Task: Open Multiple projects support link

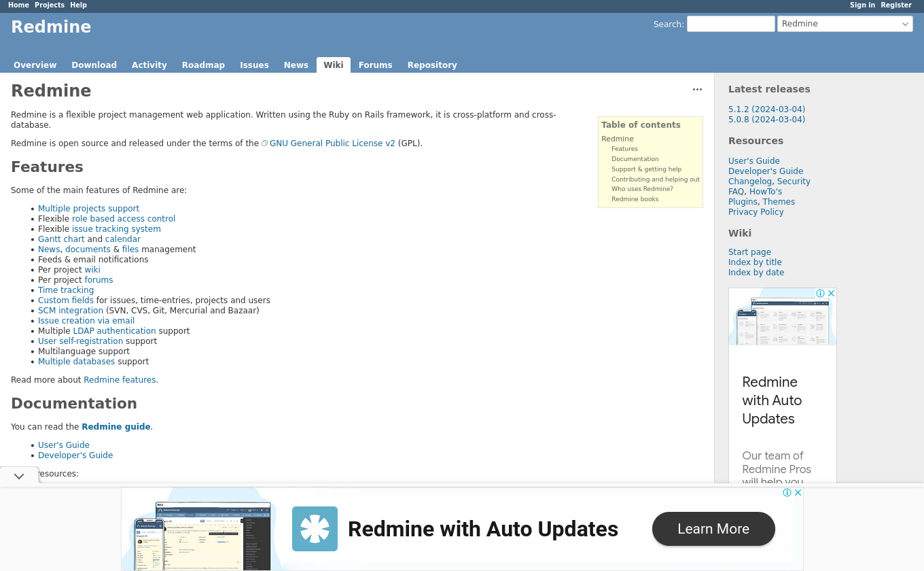Action: [88, 209]
